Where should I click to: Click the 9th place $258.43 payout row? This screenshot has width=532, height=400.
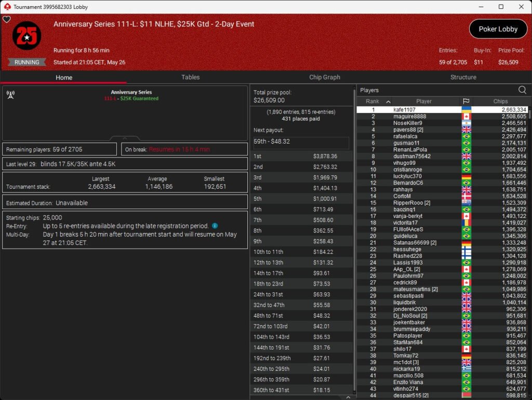coord(301,241)
